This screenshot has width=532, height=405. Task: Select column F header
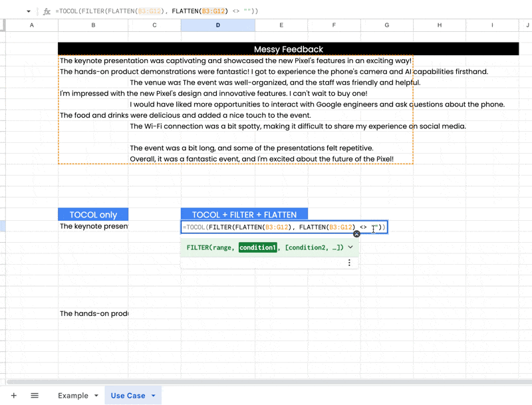(334, 25)
